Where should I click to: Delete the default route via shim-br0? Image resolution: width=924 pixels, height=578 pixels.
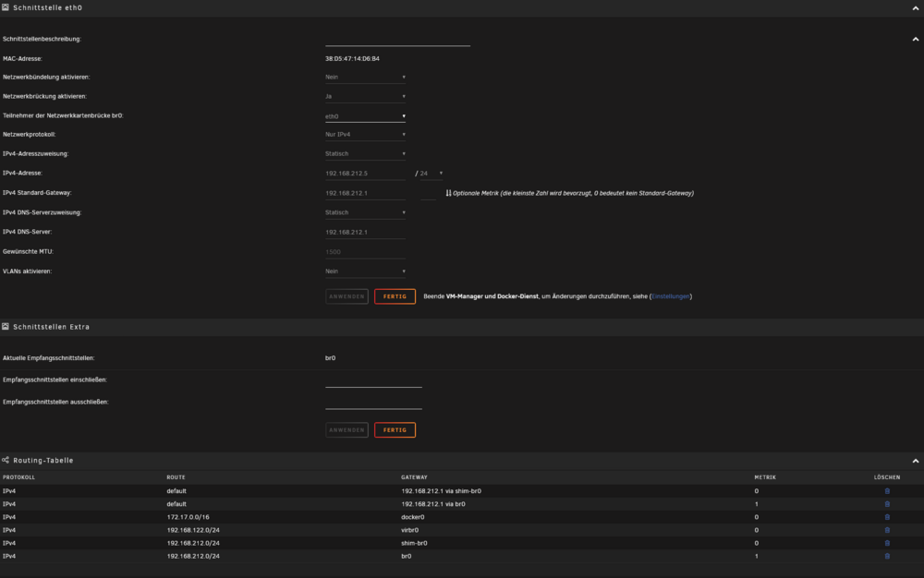coord(887,491)
